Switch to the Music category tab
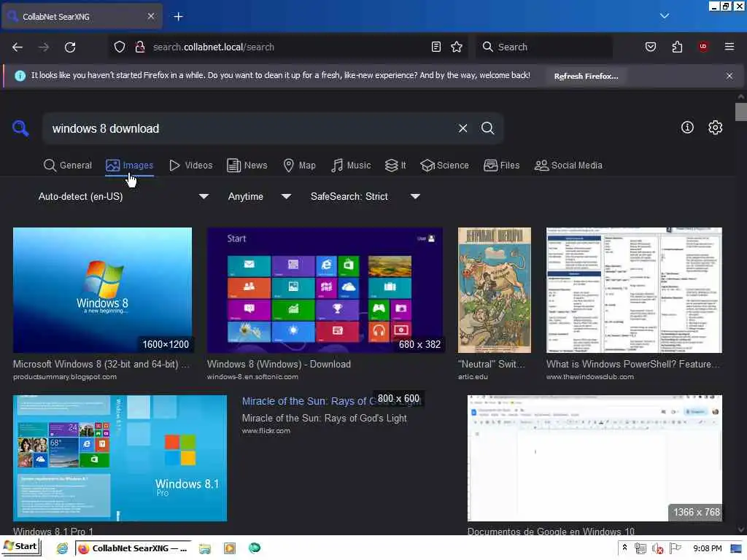747x560 pixels. 351,166
